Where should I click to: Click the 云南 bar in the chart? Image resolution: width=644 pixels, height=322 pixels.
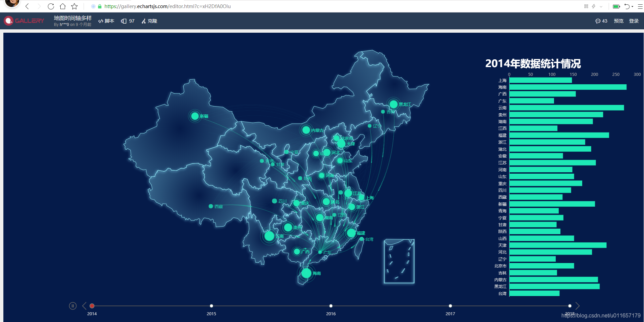tap(567, 108)
